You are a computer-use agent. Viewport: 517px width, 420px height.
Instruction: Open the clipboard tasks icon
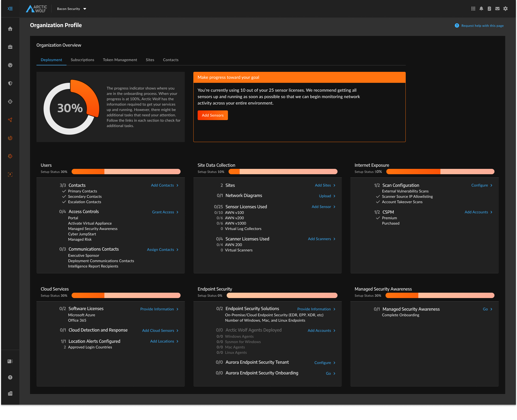[x=489, y=9]
